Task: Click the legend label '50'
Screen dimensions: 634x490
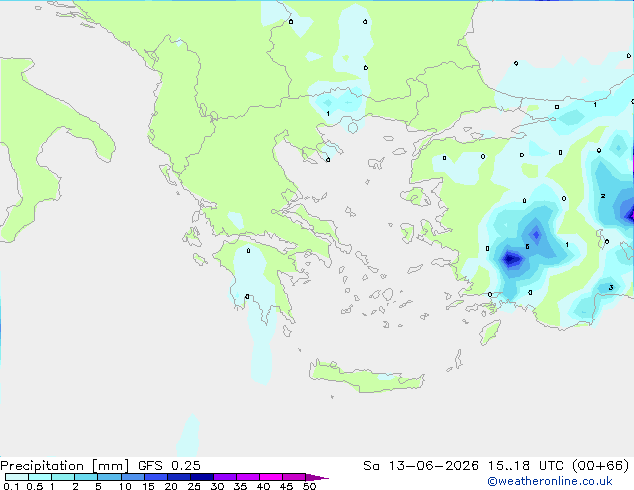Action: 309,486
